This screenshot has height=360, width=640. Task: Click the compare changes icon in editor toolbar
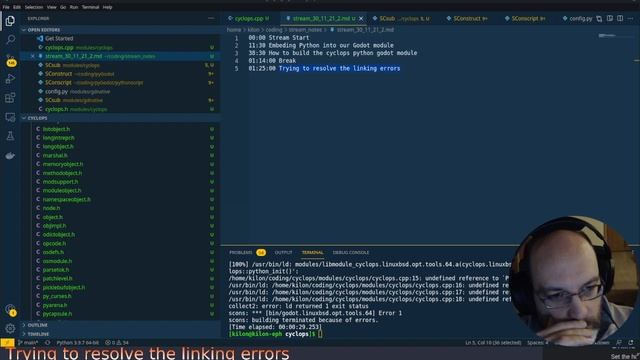pos(599,18)
